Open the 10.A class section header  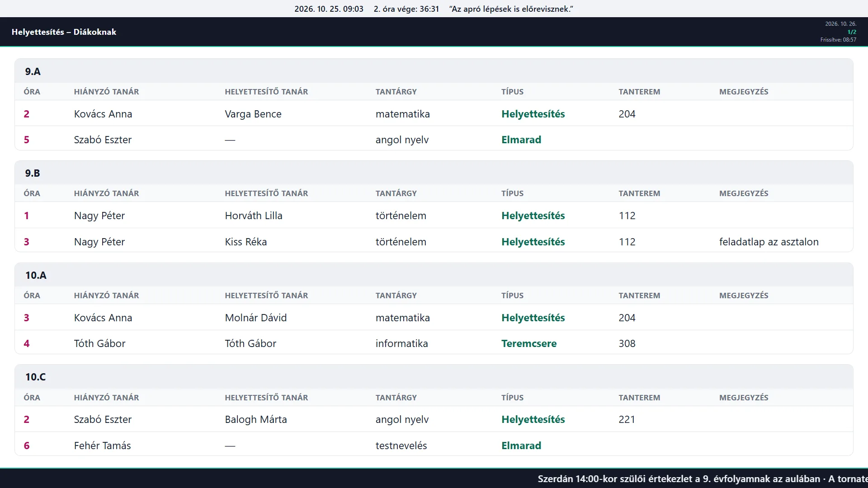click(x=434, y=275)
